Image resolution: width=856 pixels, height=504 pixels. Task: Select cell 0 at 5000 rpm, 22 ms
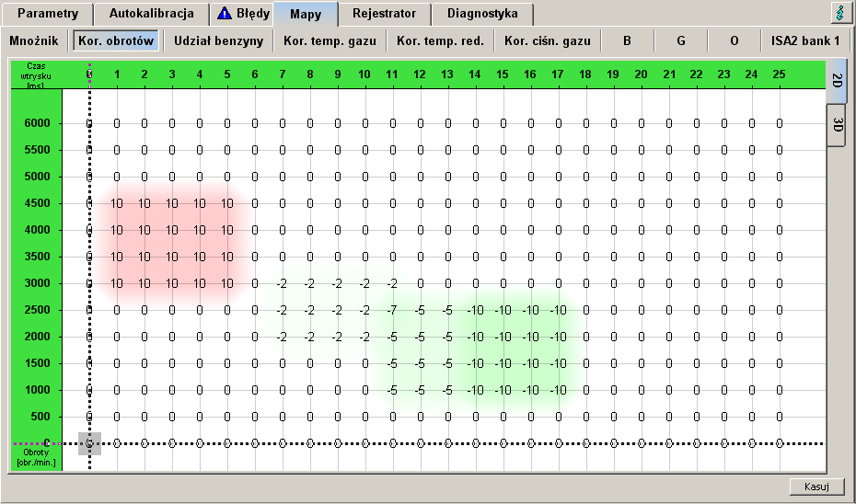click(x=697, y=177)
